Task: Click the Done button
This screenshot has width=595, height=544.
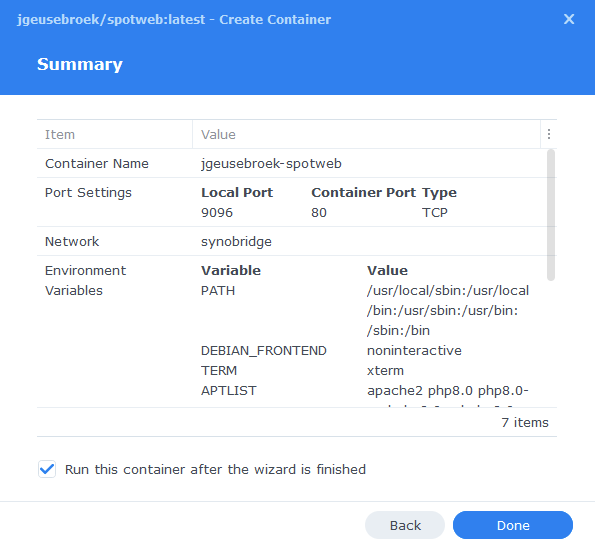Action: [x=513, y=525]
